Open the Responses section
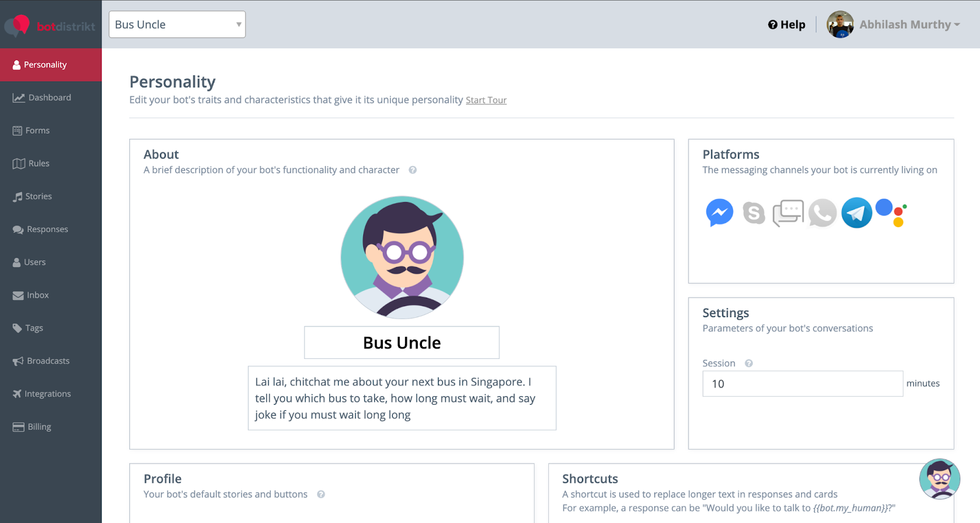Viewport: 980px width, 523px height. tap(51, 229)
